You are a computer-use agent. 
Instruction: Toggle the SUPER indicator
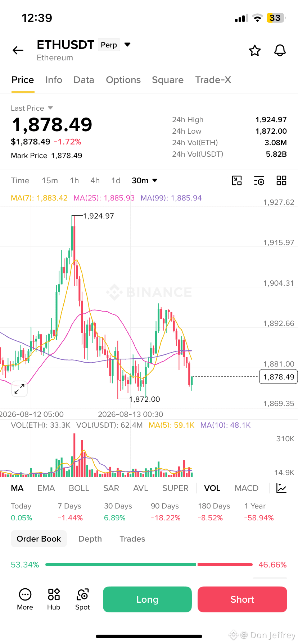coord(175,488)
